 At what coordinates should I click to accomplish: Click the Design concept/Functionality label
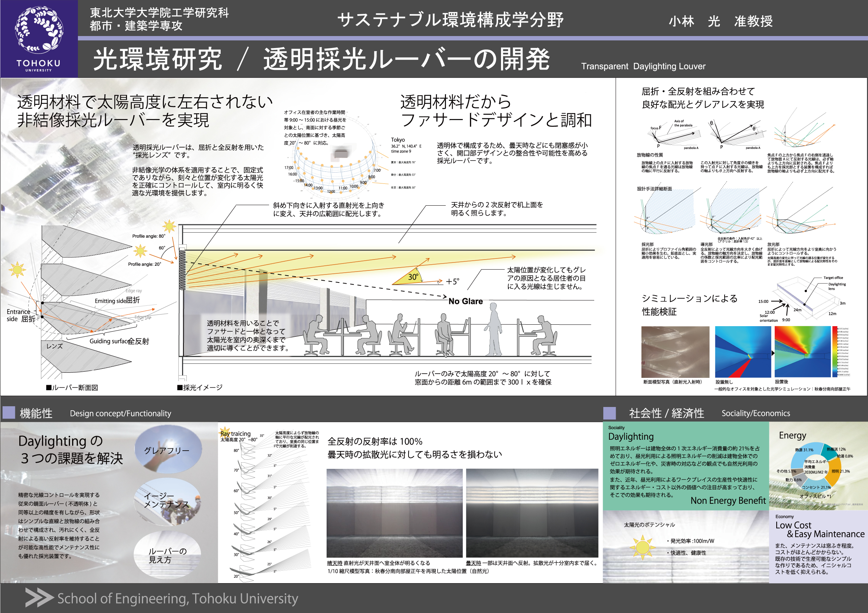(x=120, y=413)
